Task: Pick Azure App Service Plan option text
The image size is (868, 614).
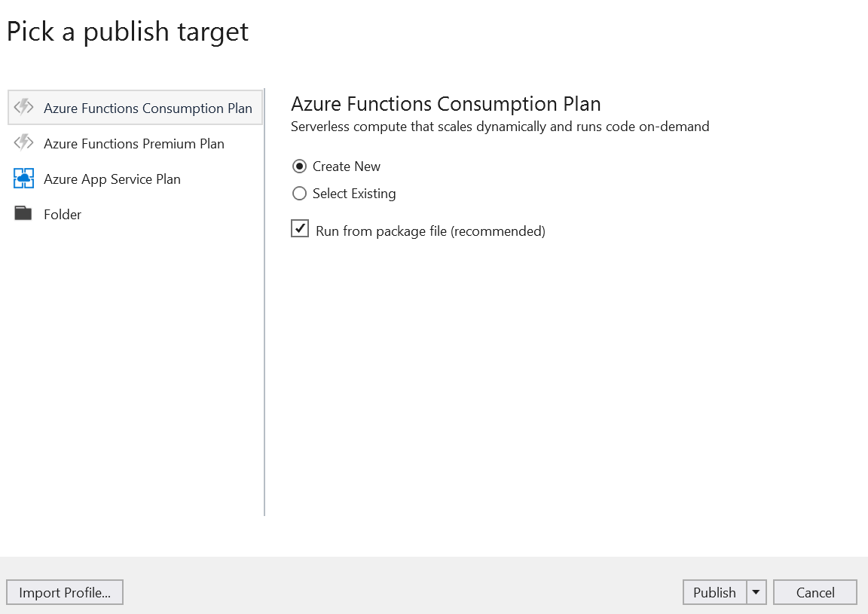Action: click(x=112, y=179)
